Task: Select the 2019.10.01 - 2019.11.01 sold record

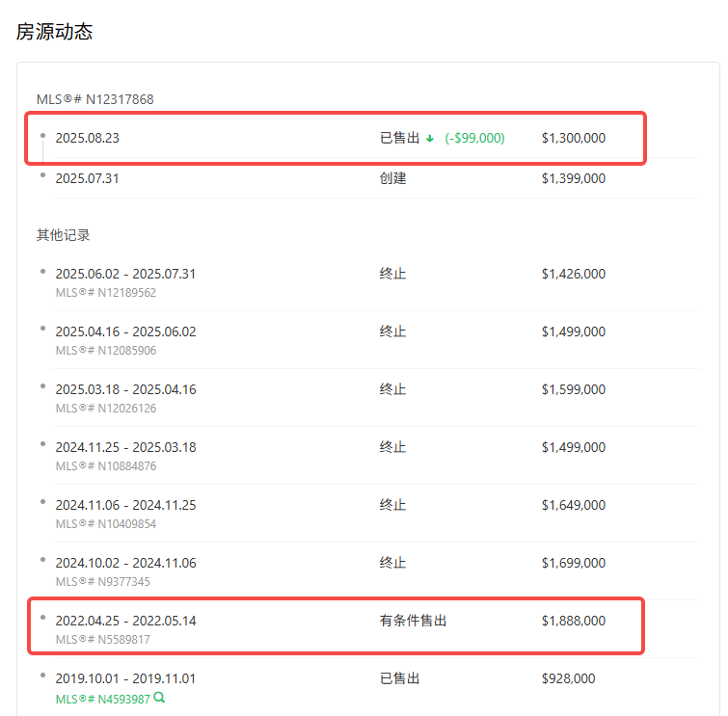Action: [125, 678]
